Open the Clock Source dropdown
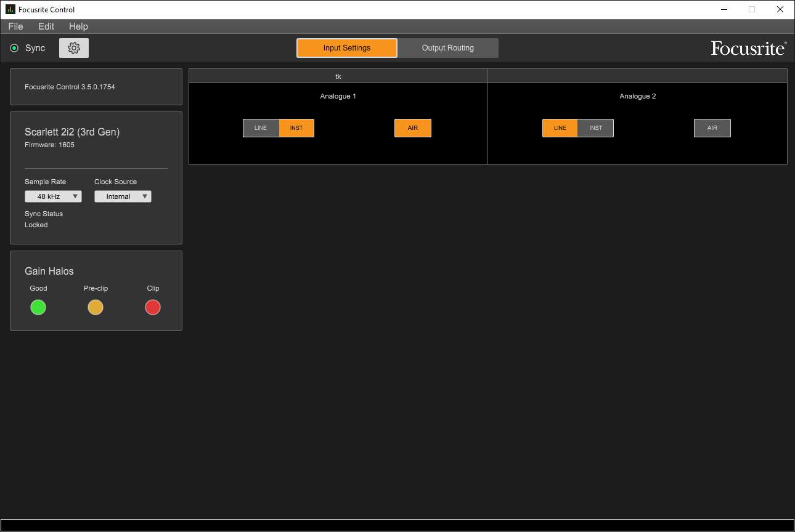The height and width of the screenshot is (532, 795). pyautogui.click(x=123, y=196)
